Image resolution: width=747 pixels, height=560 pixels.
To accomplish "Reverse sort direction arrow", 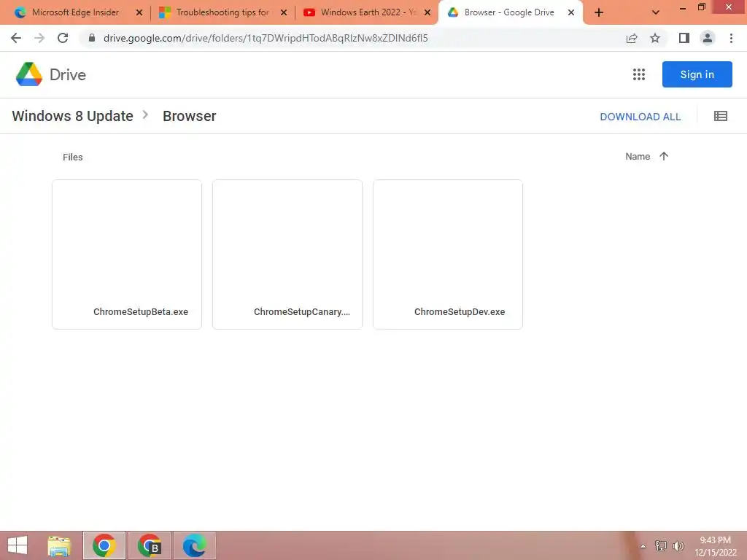I will tap(664, 156).
